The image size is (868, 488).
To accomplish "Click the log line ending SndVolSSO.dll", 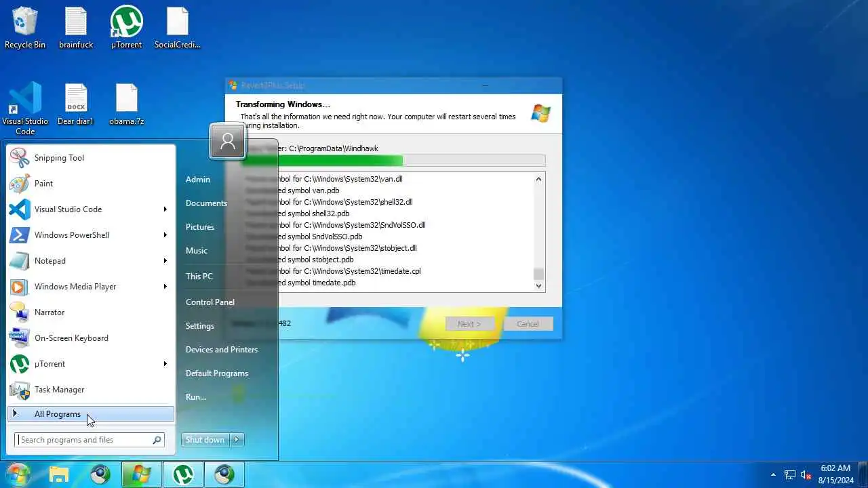I will [336, 225].
